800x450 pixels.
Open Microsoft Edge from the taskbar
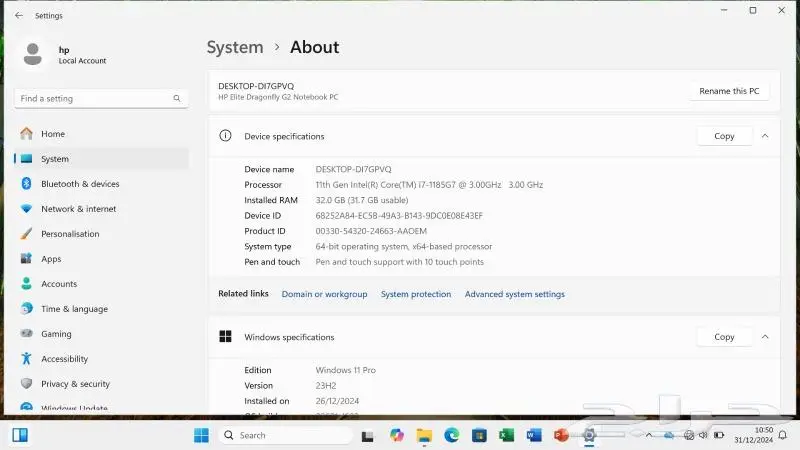[x=452, y=435]
